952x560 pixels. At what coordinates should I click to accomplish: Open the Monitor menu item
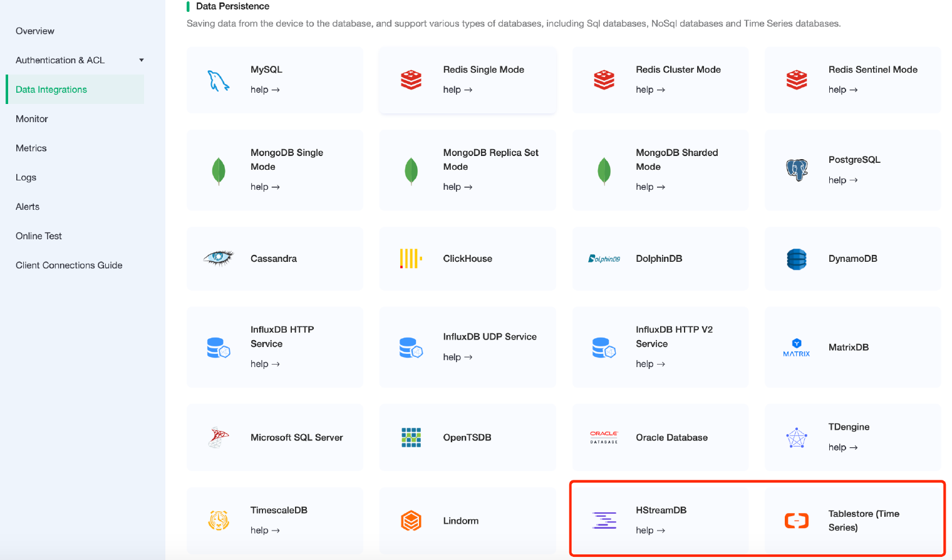[32, 119]
